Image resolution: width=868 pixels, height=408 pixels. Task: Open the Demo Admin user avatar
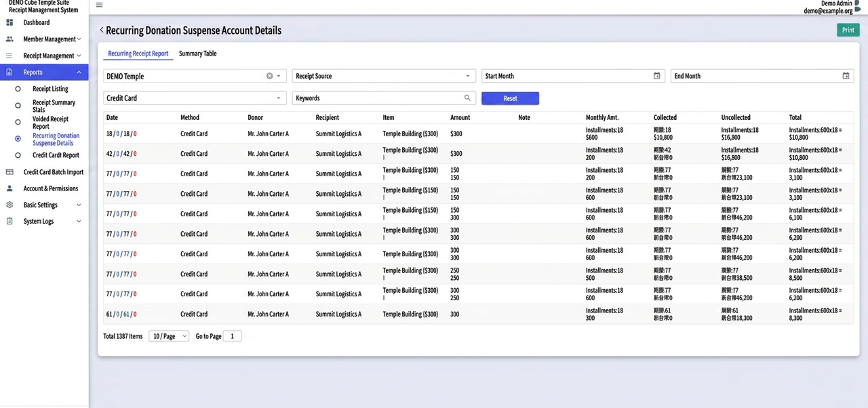857,5
